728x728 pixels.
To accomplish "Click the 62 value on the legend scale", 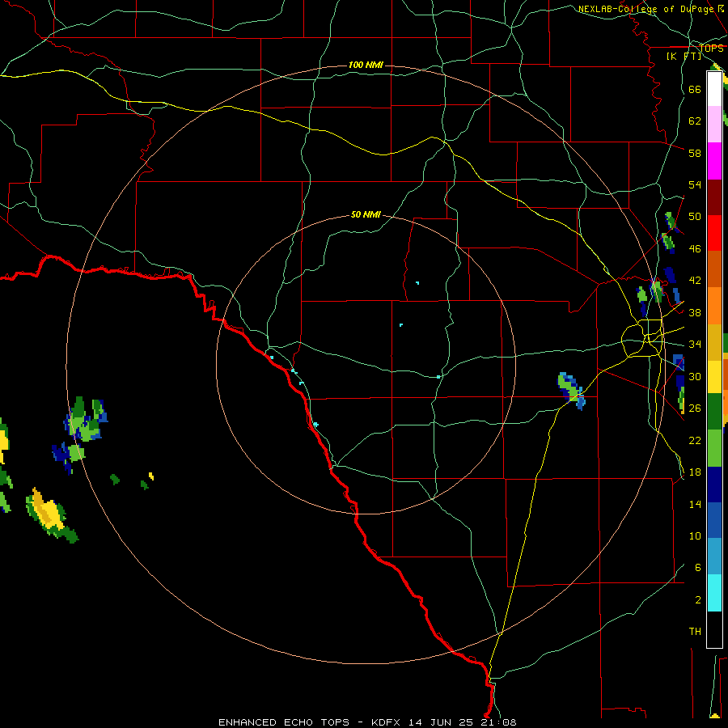I will 695,121.
